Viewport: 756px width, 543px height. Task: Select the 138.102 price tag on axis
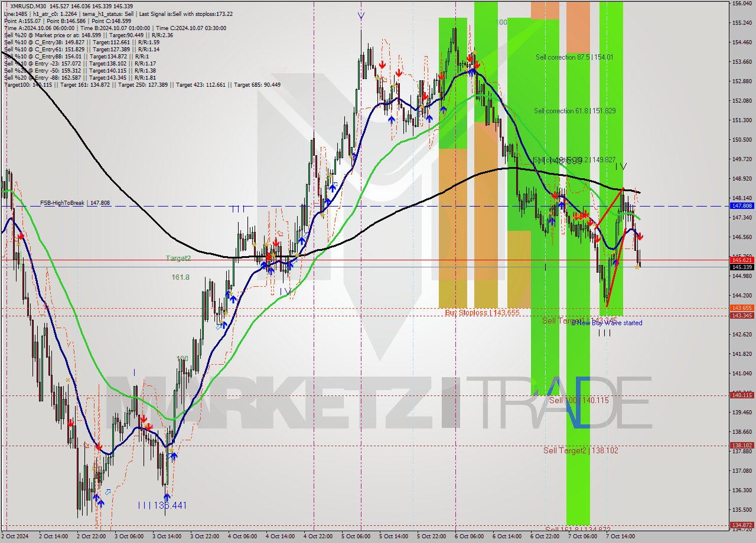(742, 446)
